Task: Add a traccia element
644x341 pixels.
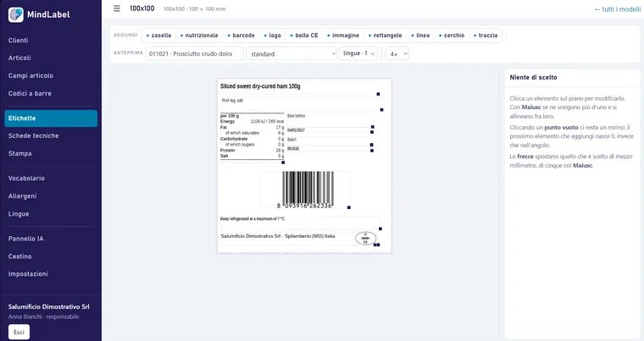Action: click(486, 36)
